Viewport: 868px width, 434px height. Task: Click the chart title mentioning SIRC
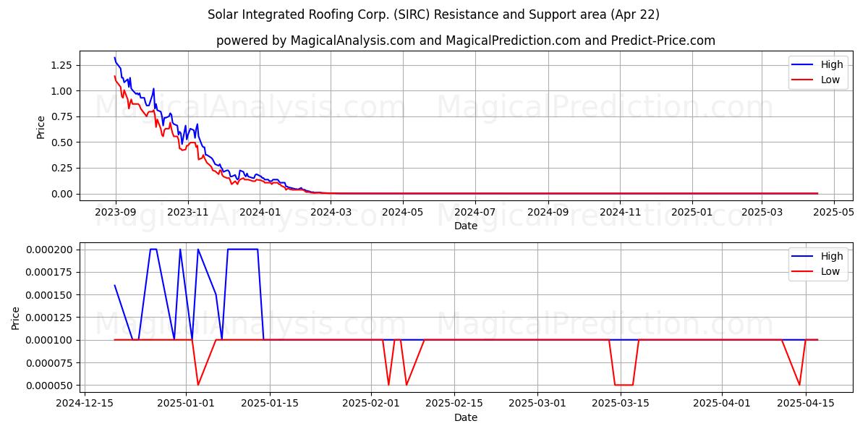click(433, 14)
